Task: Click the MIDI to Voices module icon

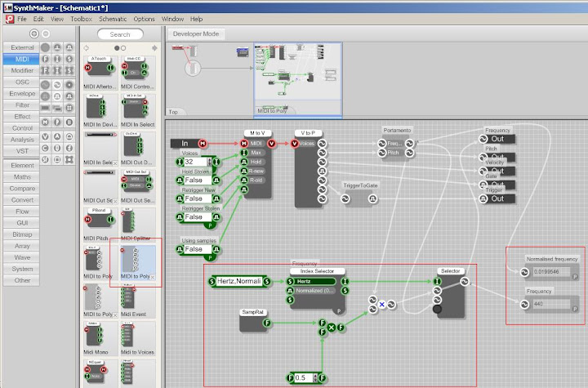Action: [x=136, y=337]
